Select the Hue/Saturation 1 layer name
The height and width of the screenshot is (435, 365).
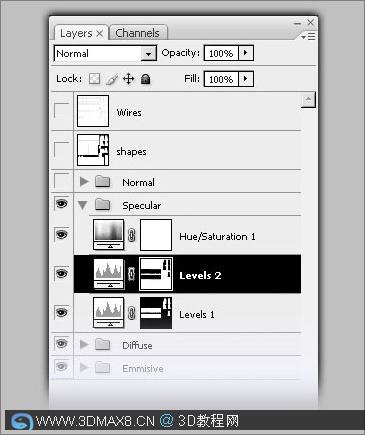[x=217, y=237]
